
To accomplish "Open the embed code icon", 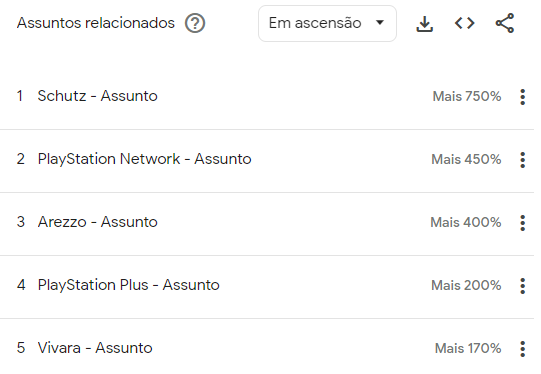I will pyautogui.click(x=464, y=23).
